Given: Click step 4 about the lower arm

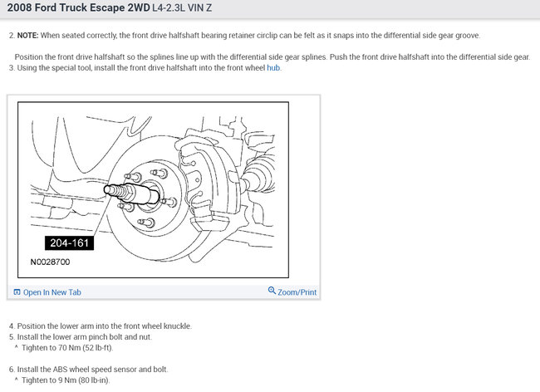Looking at the screenshot, I should 101,326.
